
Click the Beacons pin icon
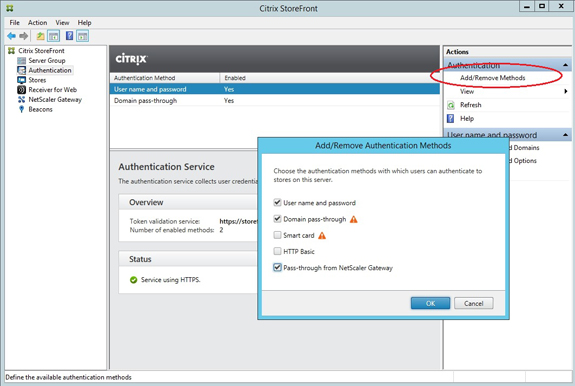(x=22, y=109)
